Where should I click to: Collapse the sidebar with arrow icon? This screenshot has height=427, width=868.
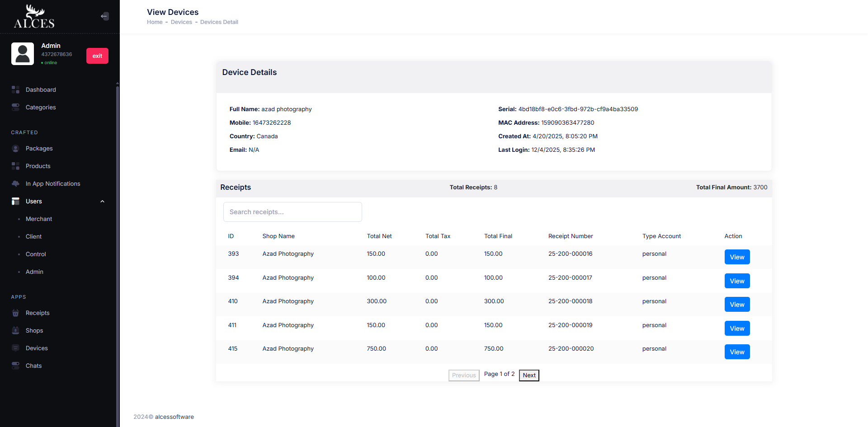[x=104, y=16]
